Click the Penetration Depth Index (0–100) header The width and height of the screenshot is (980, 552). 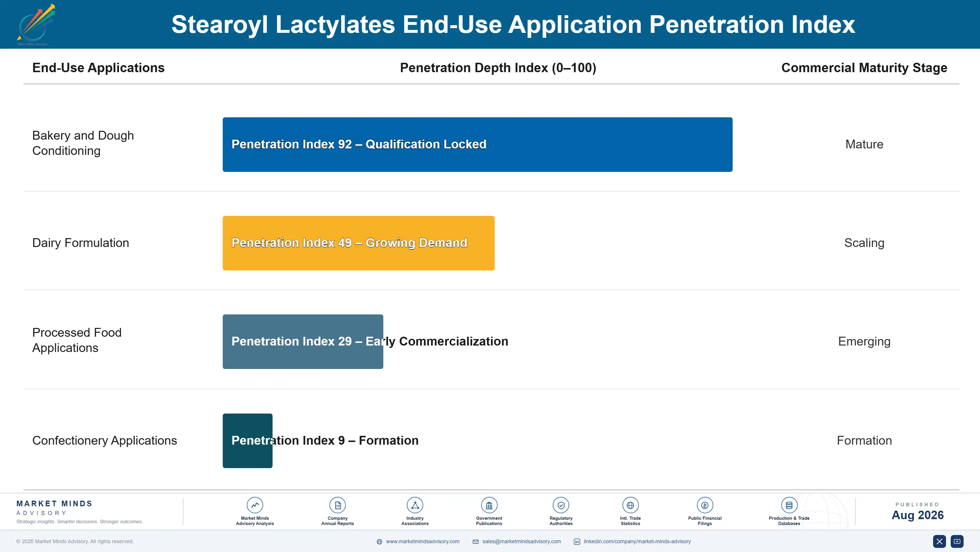pyautogui.click(x=498, y=68)
